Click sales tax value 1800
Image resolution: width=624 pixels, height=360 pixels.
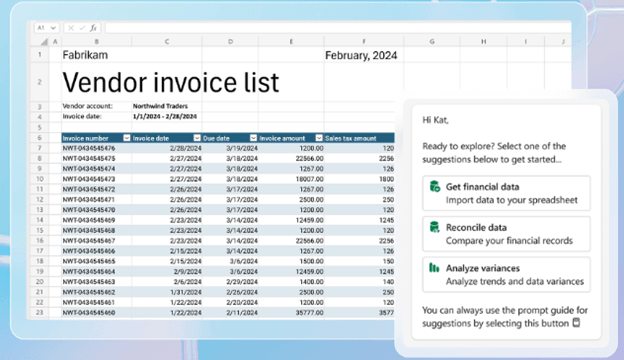(386, 179)
